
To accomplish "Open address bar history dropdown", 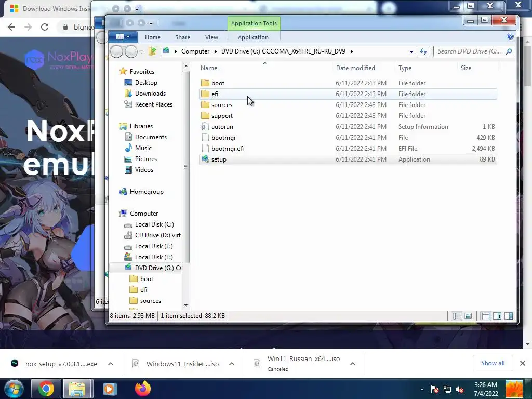I will [x=411, y=51].
